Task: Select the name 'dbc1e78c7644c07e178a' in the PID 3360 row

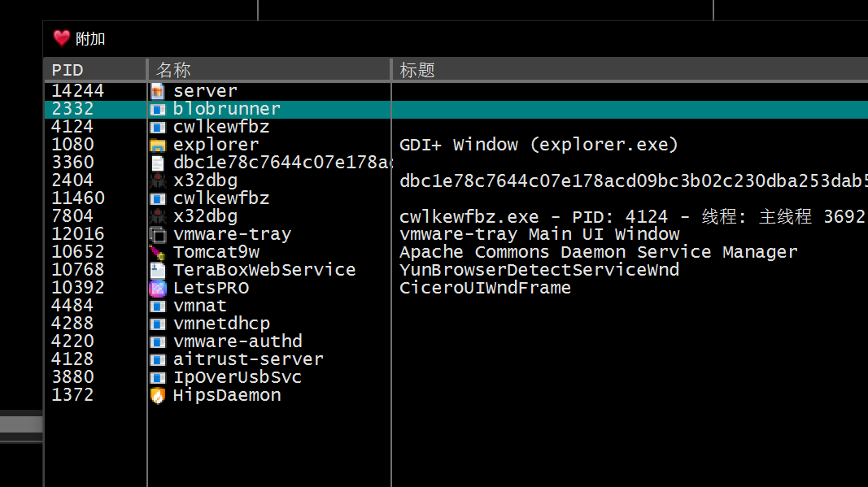Action: [283, 163]
